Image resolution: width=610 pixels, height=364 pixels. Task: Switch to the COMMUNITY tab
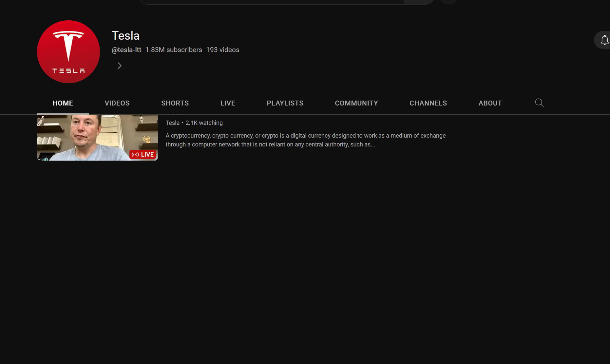point(356,103)
